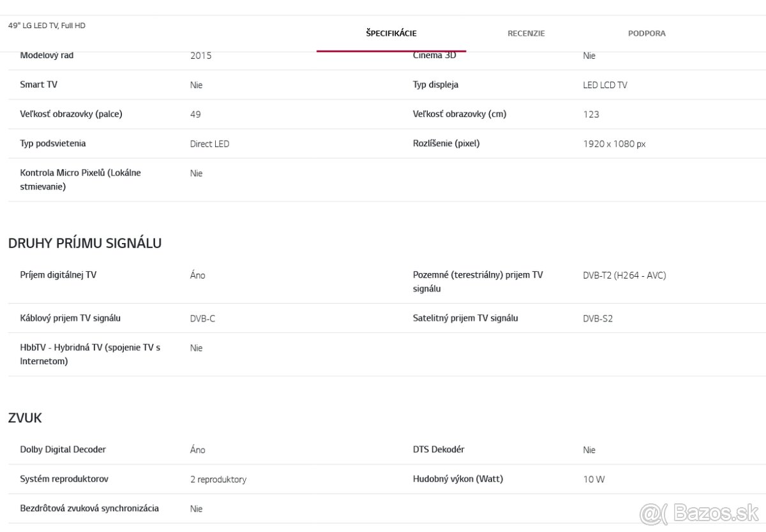Click the Typ podsvietenia label
The image size is (766, 532).
click(53, 144)
